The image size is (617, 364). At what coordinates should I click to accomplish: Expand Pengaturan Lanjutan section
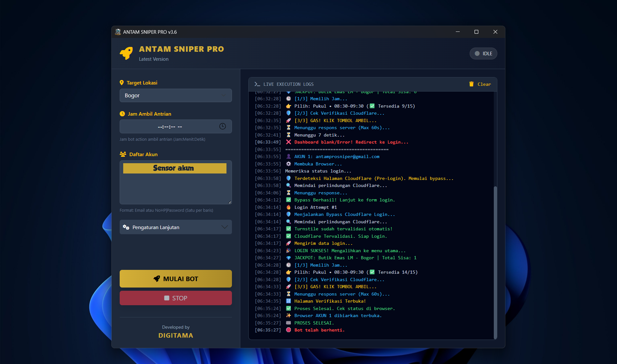click(x=176, y=227)
